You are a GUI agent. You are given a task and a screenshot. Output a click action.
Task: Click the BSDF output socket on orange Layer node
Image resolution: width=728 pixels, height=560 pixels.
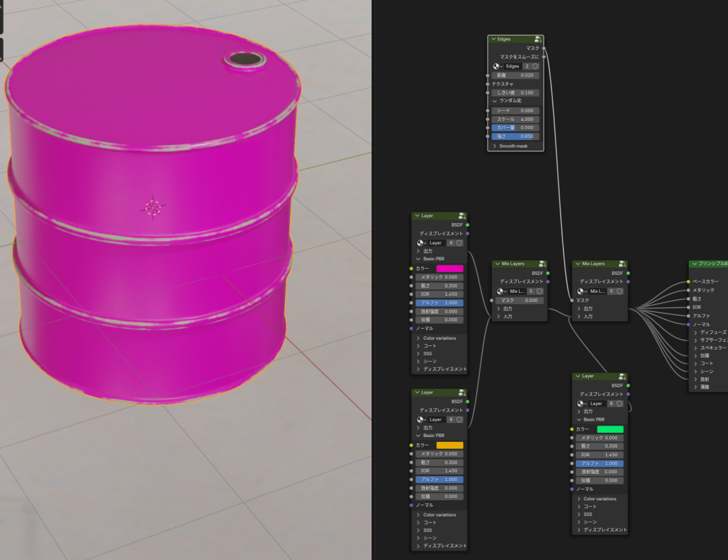click(x=468, y=402)
